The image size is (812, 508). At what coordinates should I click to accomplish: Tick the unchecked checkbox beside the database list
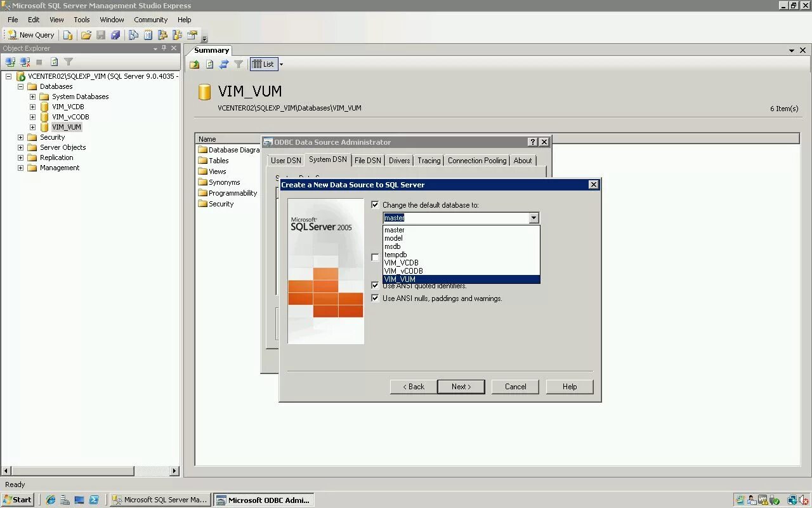click(x=375, y=257)
